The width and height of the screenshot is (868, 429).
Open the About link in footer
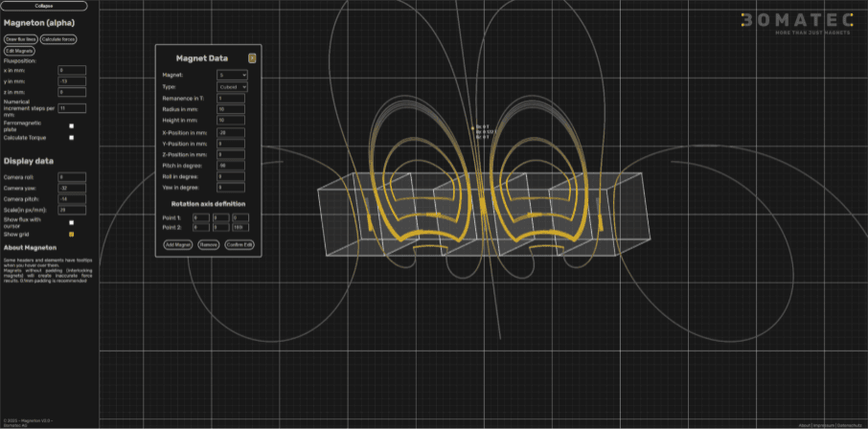click(804, 424)
